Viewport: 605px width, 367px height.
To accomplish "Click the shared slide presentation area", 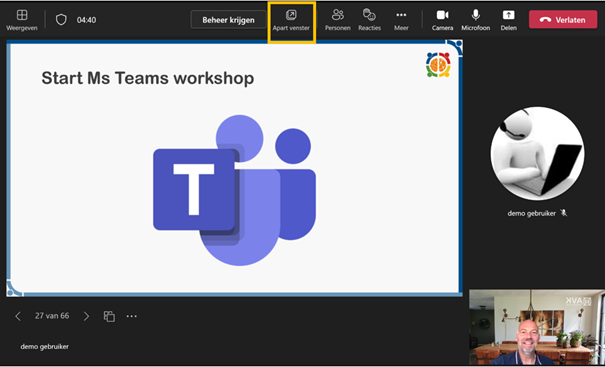I will click(x=234, y=168).
